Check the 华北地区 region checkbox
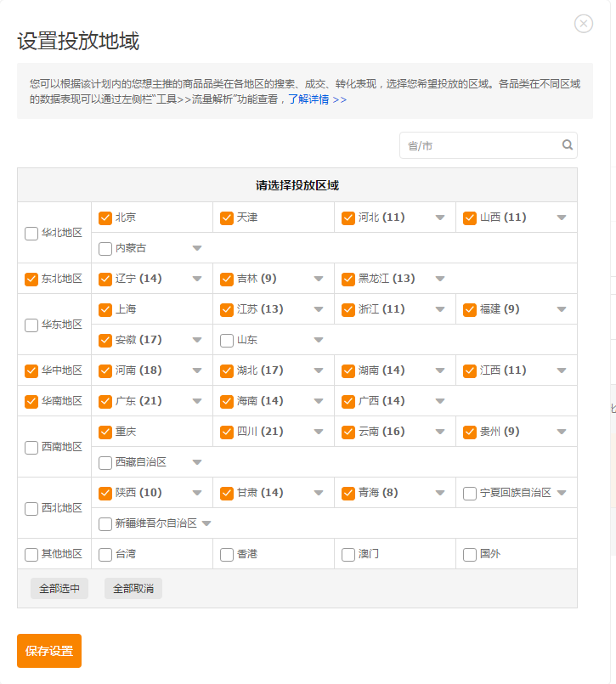The height and width of the screenshot is (684, 616). coord(31,234)
